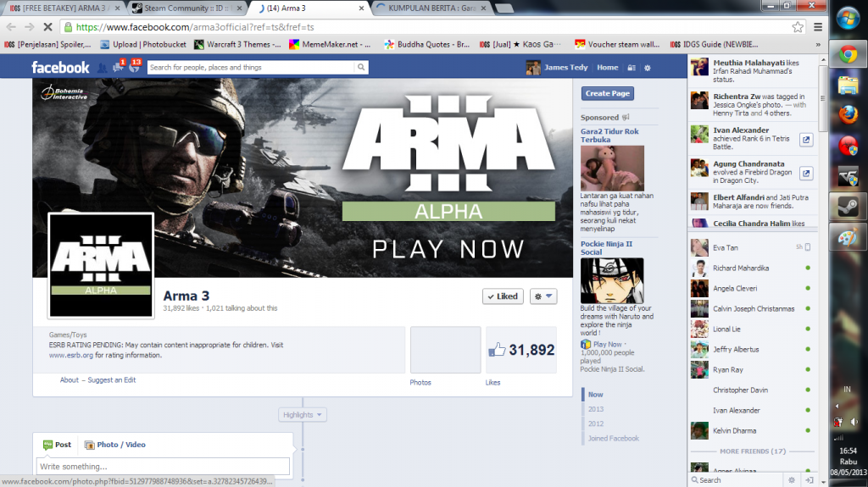Open www.esrb.org link
The width and height of the screenshot is (868, 487).
[71, 355]
